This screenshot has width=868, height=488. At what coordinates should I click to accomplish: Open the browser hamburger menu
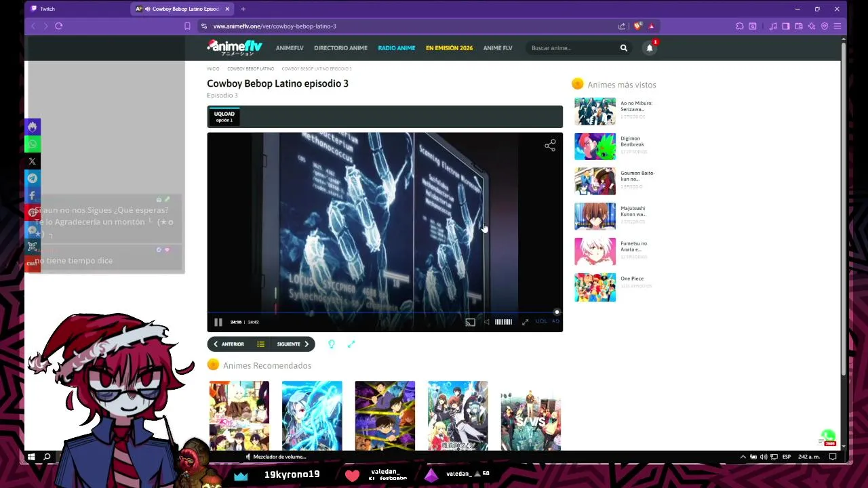[837, 26]
